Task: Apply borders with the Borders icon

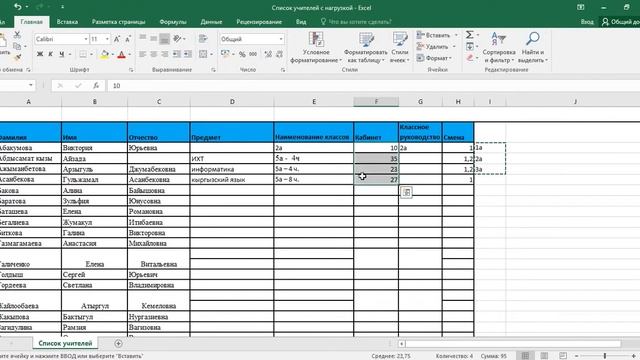Action: point(83,54)
